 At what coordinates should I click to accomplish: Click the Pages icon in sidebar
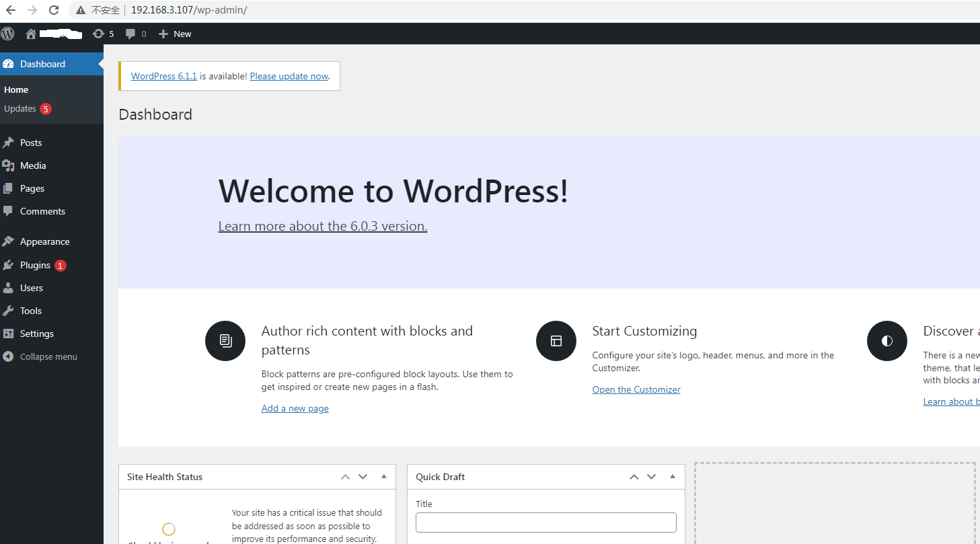coord(9,188)
